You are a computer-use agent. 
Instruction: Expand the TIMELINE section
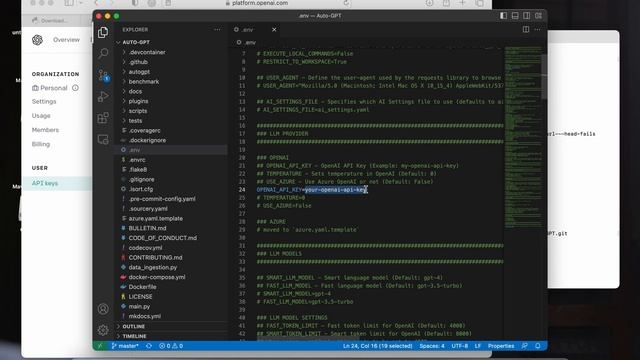pyautogui.click(x=134, y=336)
